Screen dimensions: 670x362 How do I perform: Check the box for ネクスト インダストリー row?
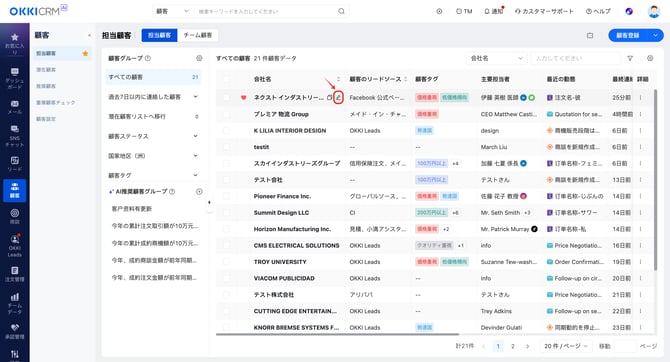226,97
